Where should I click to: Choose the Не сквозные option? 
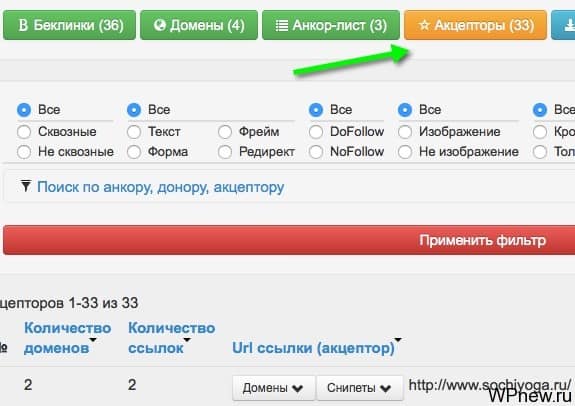click(24, 152)
